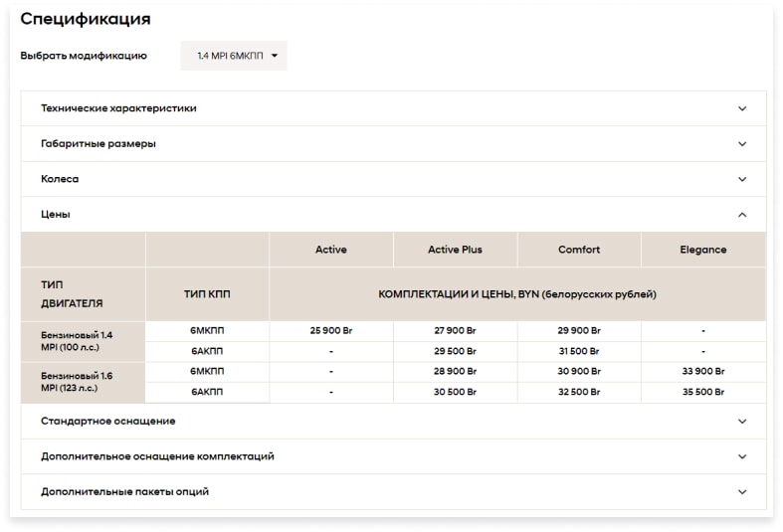Open the 1.4 MPI 6МКПП modification dropdown
This screenshot has height=532, width=783.
click(x=234, y=56)
